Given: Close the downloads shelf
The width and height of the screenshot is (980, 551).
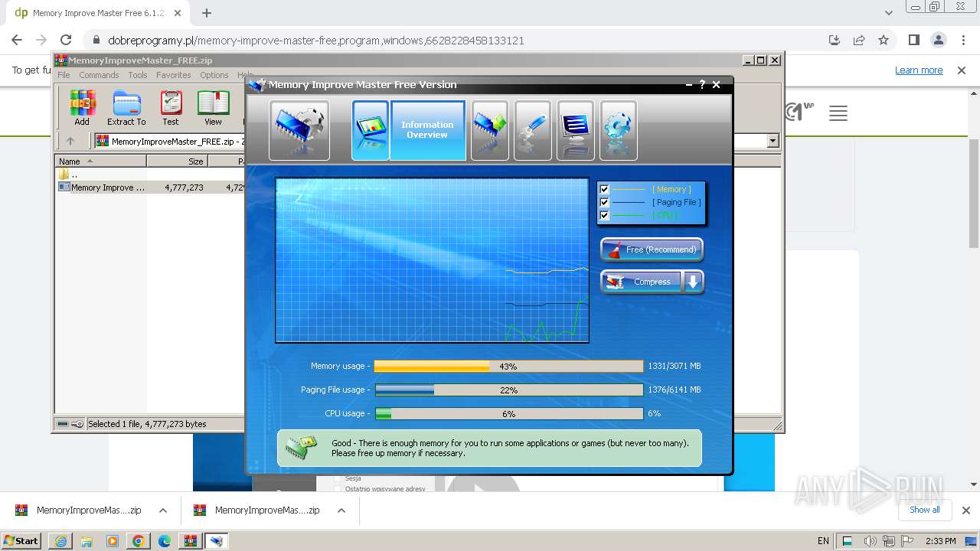Looking at the screenshot, I should 965,510.
